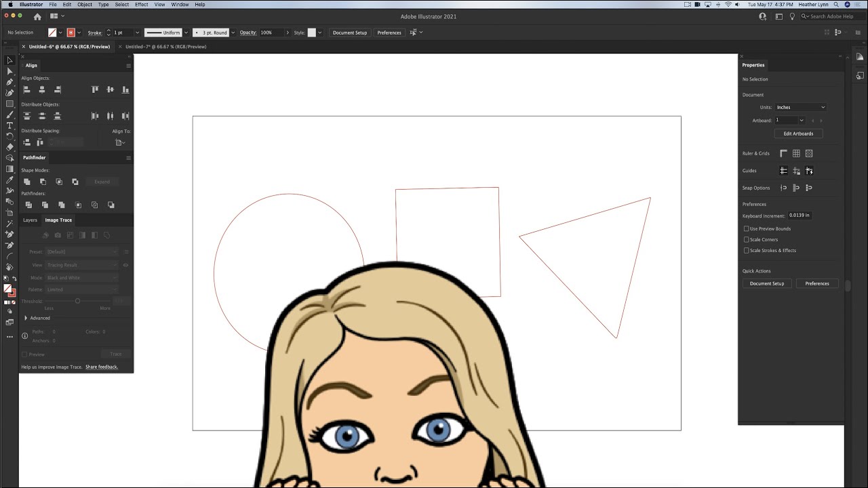
Task: Click Exclude shape mode in Pathfinder
Action: [x=75, y=182]
